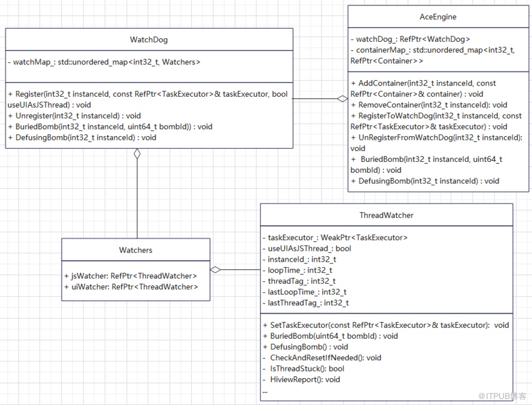Select the aggregation diamond beneath the WatchDog box
This screenshot has height=405, width=532.
coord(137,154)
